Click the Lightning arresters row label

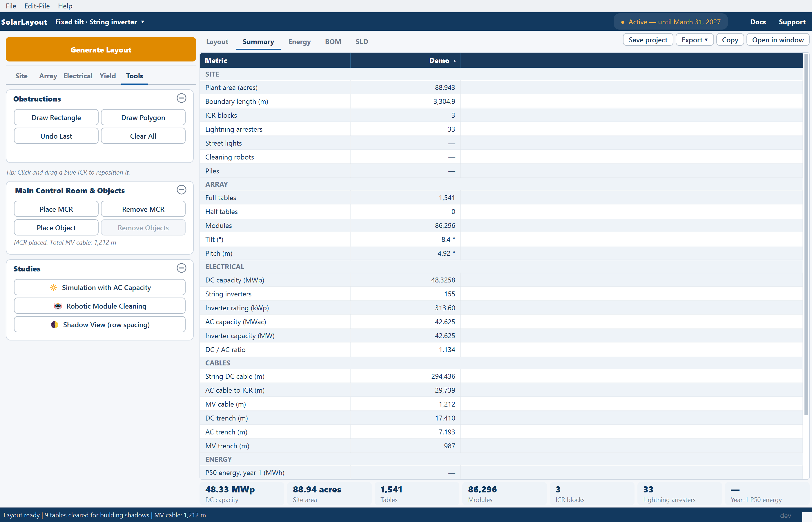tap(234, 129)
